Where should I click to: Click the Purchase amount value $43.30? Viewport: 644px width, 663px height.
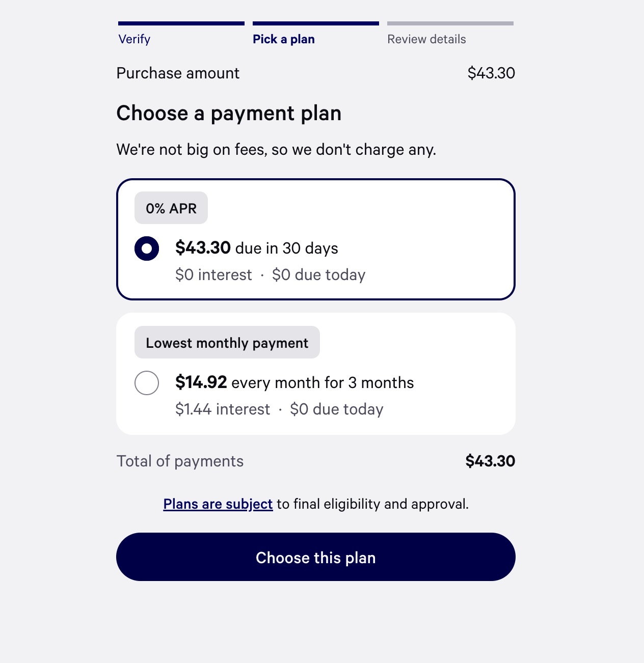click(x=491, y=73)
